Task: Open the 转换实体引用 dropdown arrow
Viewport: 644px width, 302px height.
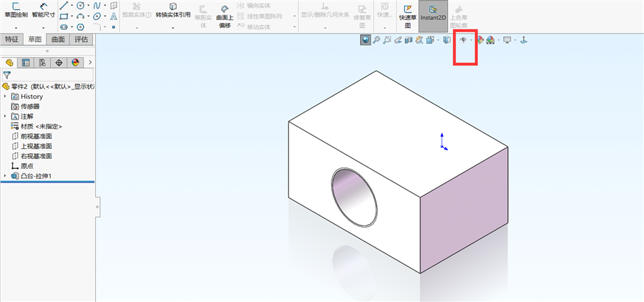Action: (x=173, y=27)
